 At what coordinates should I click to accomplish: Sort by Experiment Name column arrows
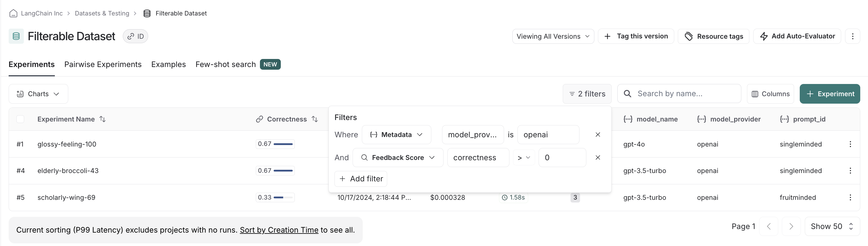tap(103, 119)
